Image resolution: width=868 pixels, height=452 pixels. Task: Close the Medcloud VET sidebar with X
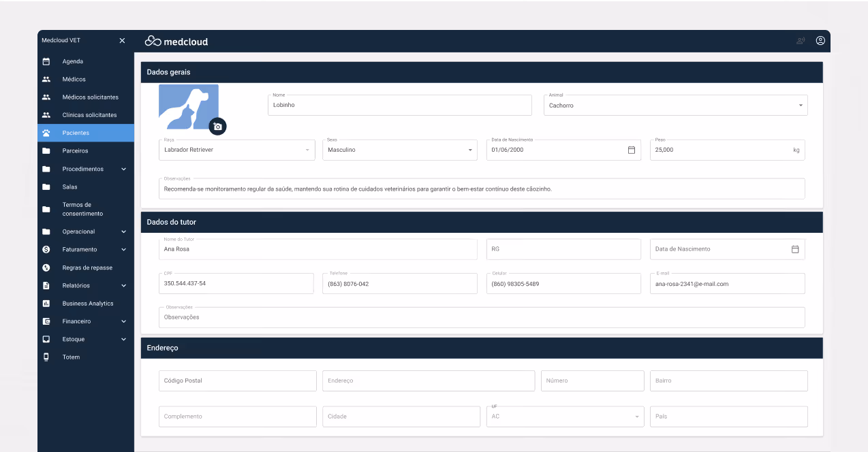[x=123, y=41]
